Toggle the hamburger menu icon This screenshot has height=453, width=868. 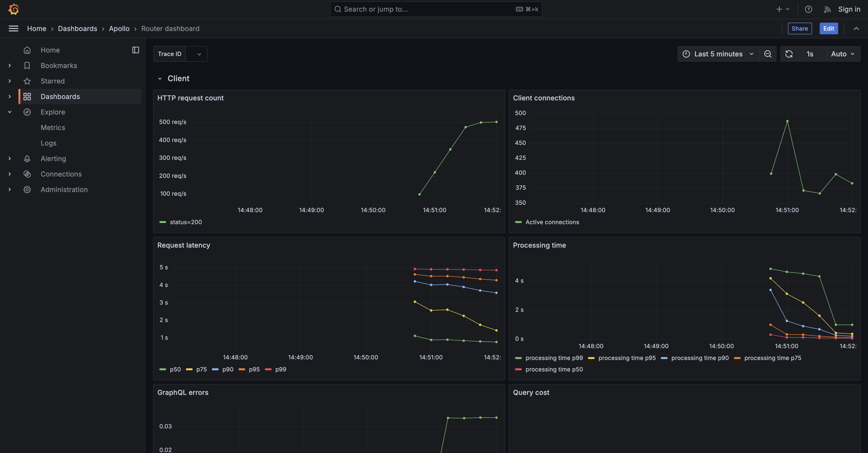(14, 29)
